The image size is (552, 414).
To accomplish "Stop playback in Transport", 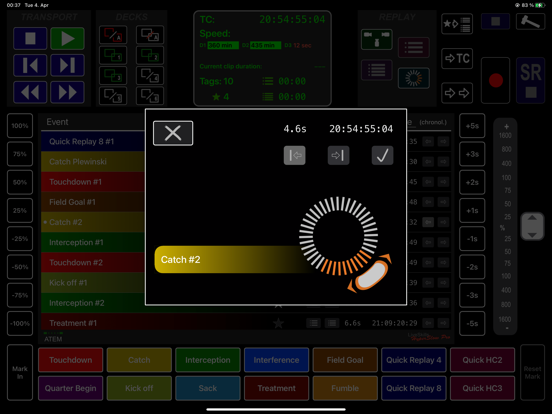I will coord(30,38).
